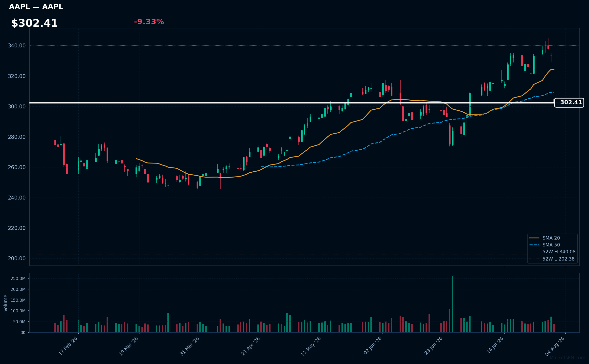
Task: Select SMA 20 legend entry
Action: pyautogui.click(x=544, y=238)
